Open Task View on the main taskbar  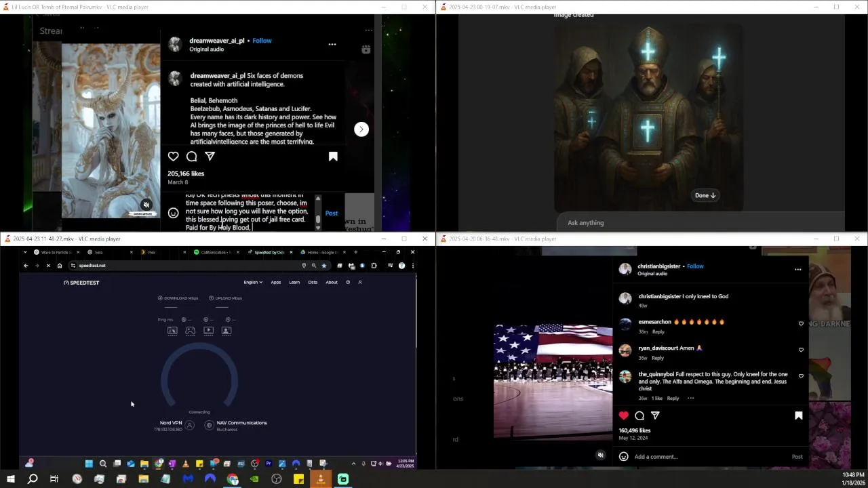tap(54, 479)
